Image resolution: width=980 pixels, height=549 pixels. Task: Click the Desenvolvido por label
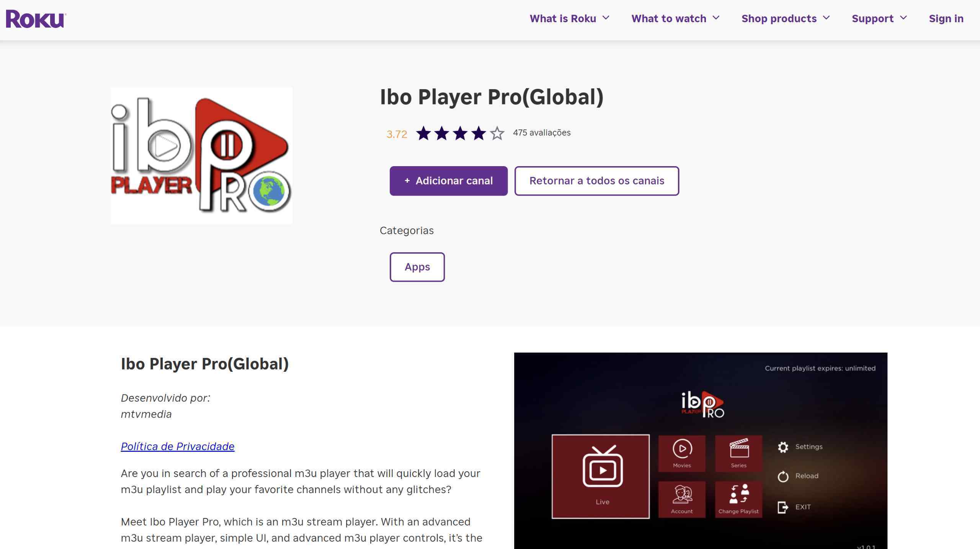165,398
